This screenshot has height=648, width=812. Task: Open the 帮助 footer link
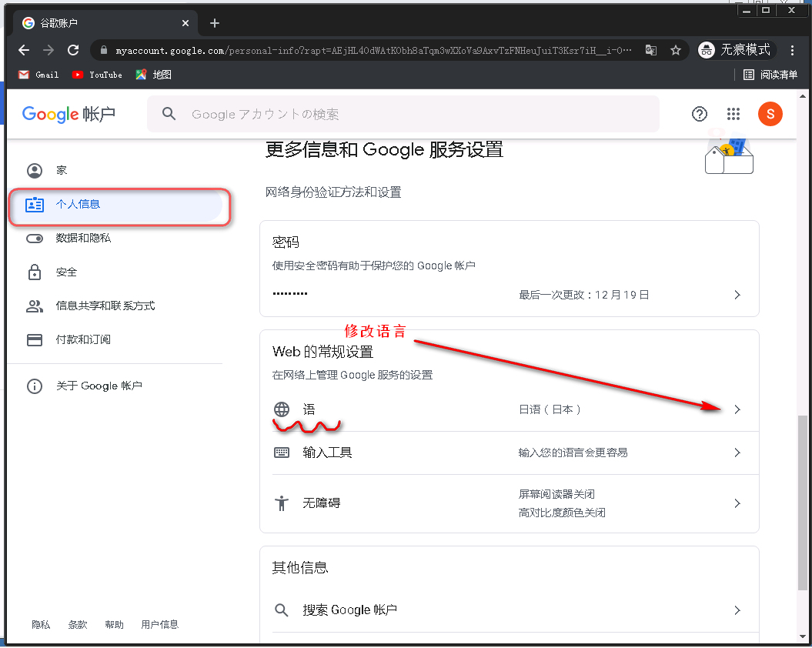(114, 625)
